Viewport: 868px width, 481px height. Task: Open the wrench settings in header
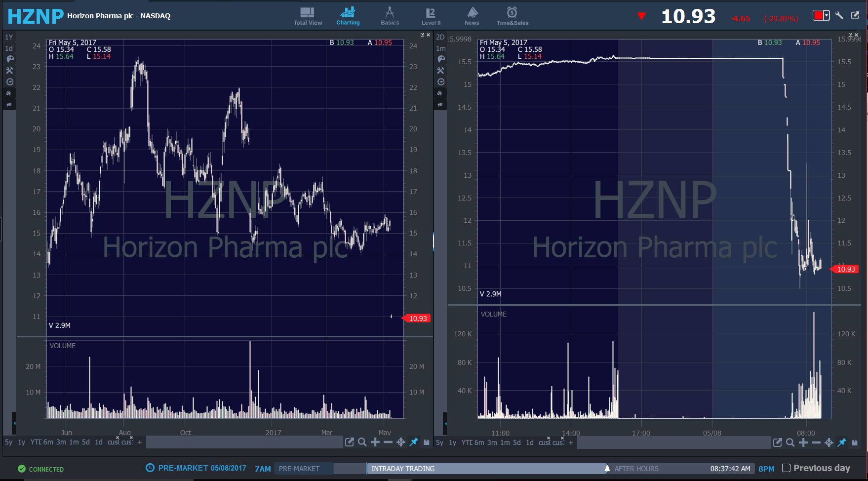pyautogui.click(x=839, y=16)
